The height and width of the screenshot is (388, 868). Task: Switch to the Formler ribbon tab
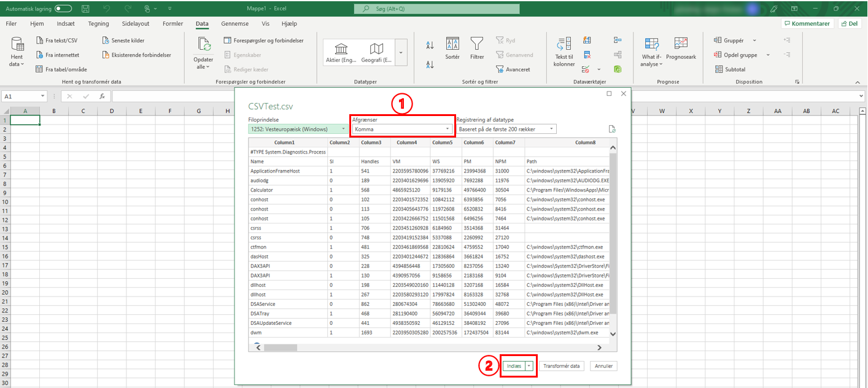click(172, 23)
